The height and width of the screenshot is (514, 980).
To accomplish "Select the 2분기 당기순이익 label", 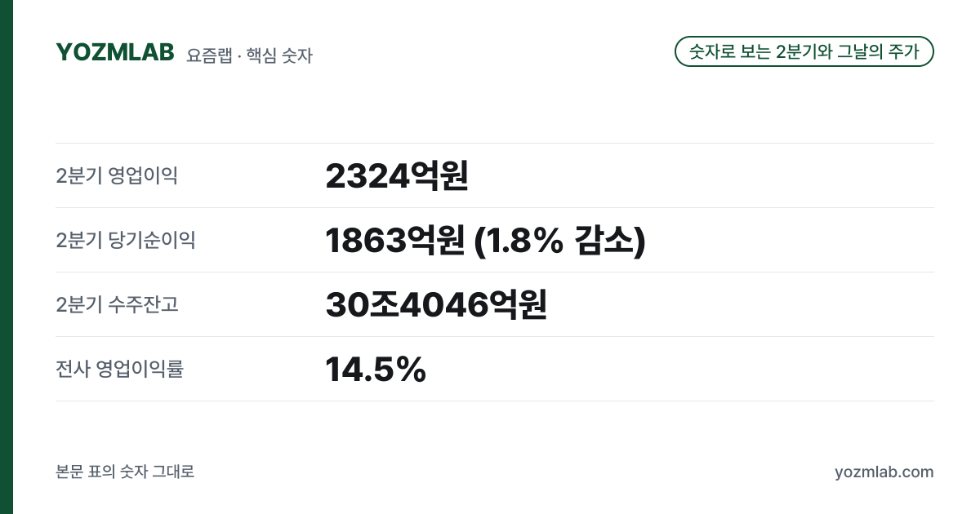I will (x=126, y=240).
